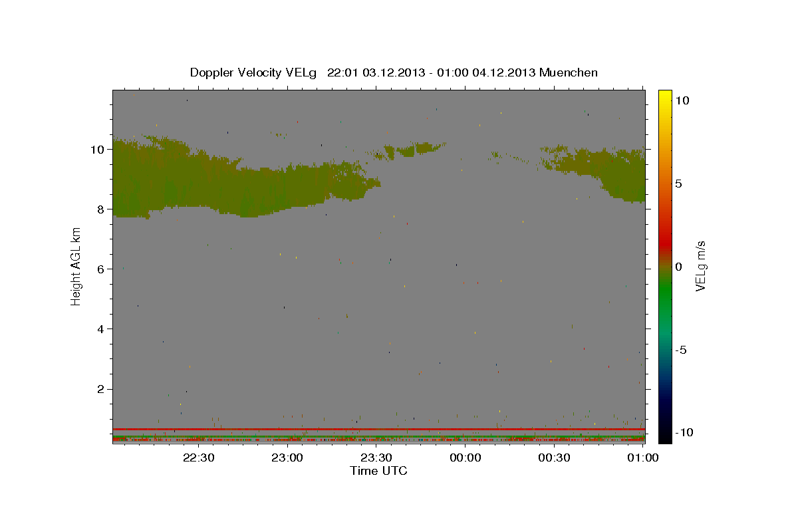Click the height axis label 4

[101, 329]
